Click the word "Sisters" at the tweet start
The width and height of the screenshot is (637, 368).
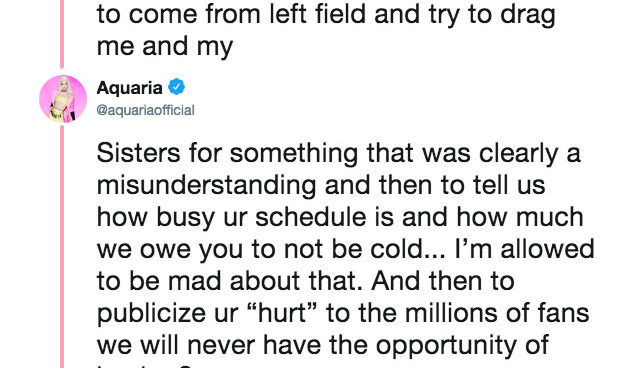tap(138, 154)
